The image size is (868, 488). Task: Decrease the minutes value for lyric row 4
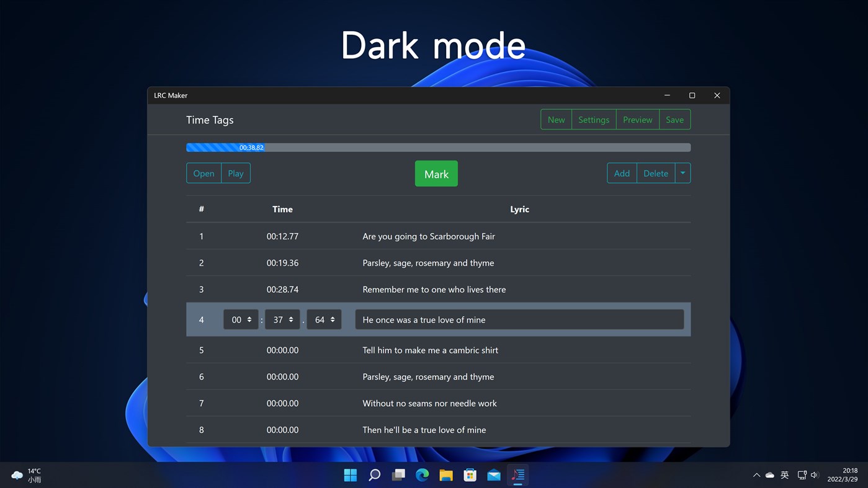(x=250, y=322)
